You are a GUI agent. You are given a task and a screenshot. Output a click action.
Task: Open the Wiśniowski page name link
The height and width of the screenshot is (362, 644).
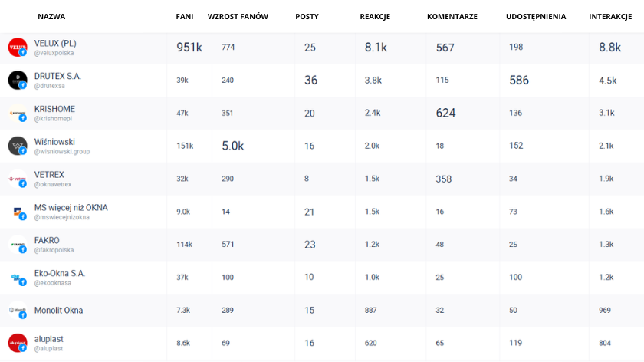[x=54, y=142]
